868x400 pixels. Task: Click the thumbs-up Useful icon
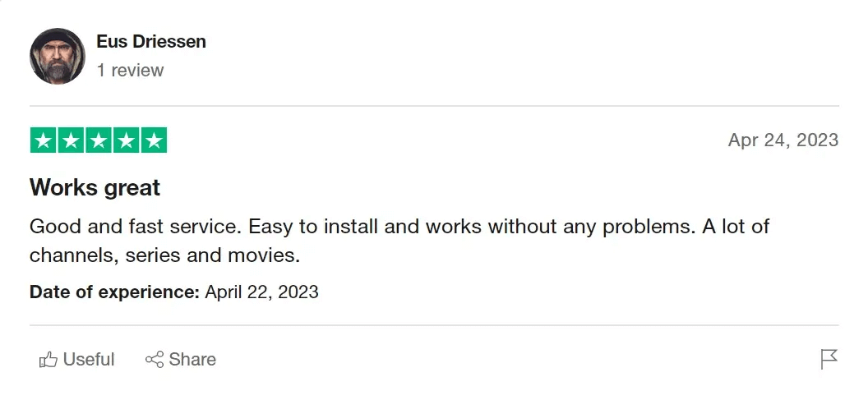[48, 360]
